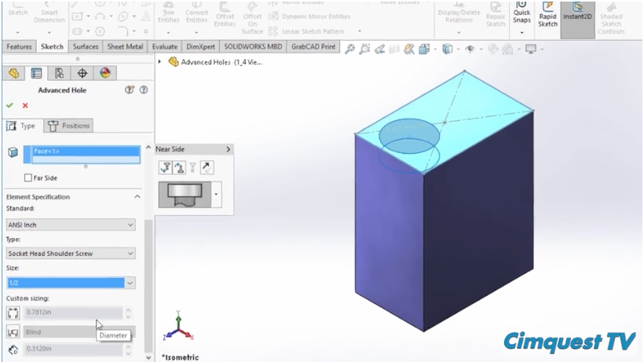Image resolution: width=644 pixels, height=362 pixels.
Task: Click the Zoom to Fit magnifier icon
Action: (349, 49)
